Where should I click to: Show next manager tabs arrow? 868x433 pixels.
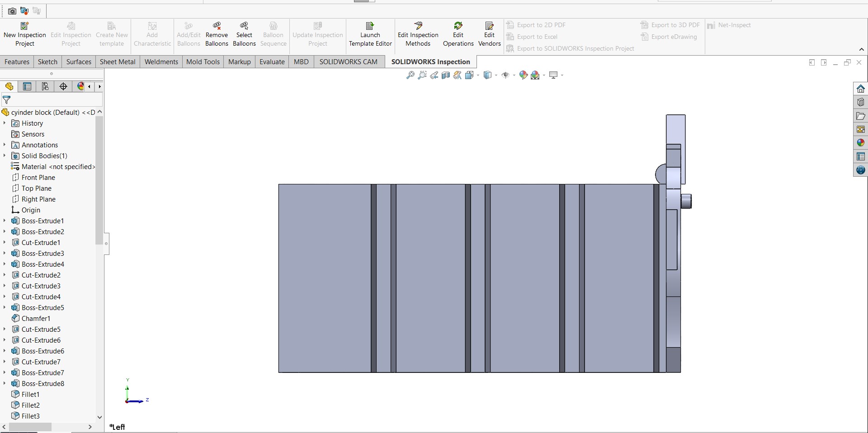(99, 86)
